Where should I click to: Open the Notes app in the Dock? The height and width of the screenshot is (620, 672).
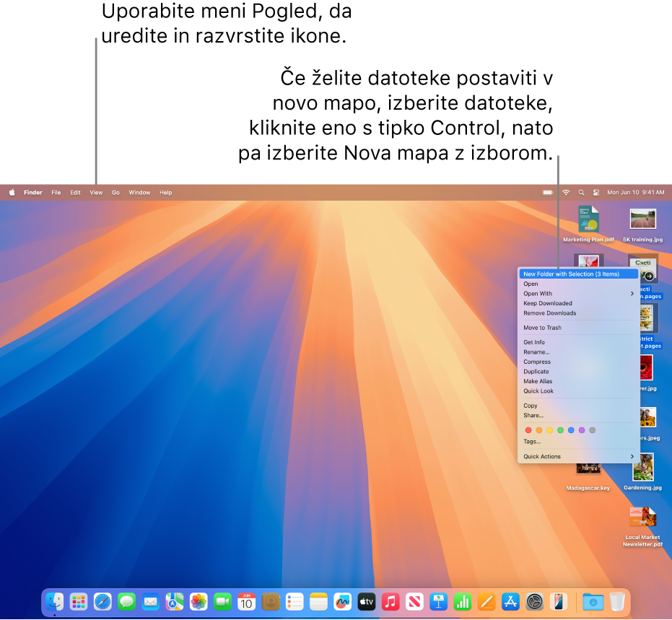tap(319, 602)
